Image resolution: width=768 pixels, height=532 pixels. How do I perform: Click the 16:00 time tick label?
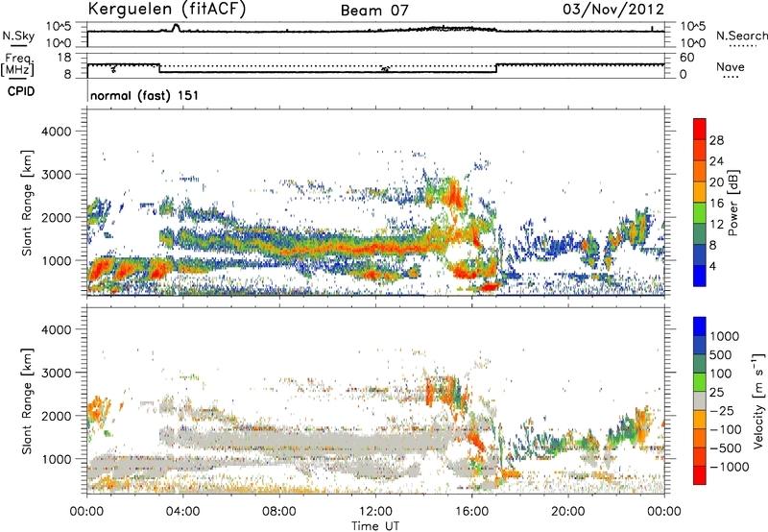(x=471, y=512)
